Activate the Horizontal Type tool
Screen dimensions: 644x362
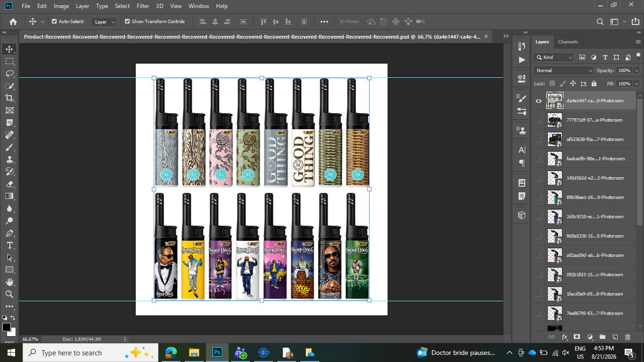click(9, 245)
